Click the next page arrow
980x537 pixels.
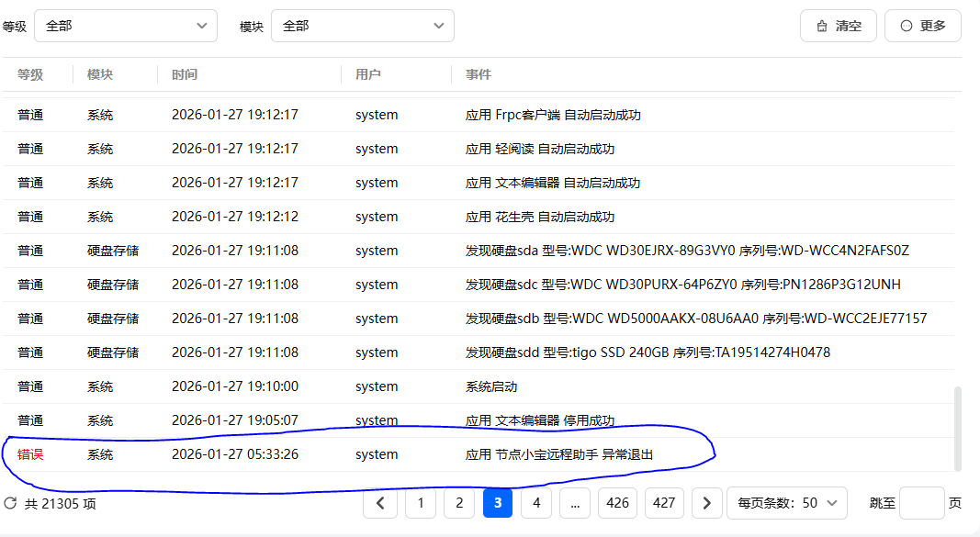click(x=705, y=503)
